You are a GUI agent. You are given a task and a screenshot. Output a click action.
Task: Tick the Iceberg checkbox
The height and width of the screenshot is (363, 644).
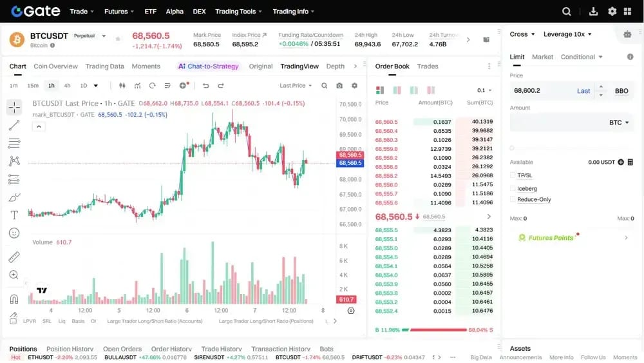click(513, 188)
